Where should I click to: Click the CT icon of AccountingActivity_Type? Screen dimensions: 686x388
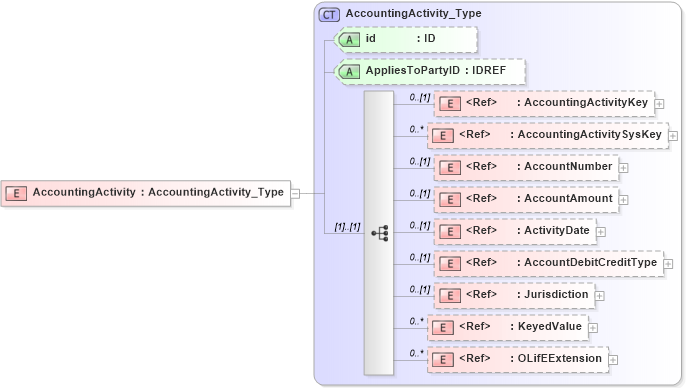329,15
